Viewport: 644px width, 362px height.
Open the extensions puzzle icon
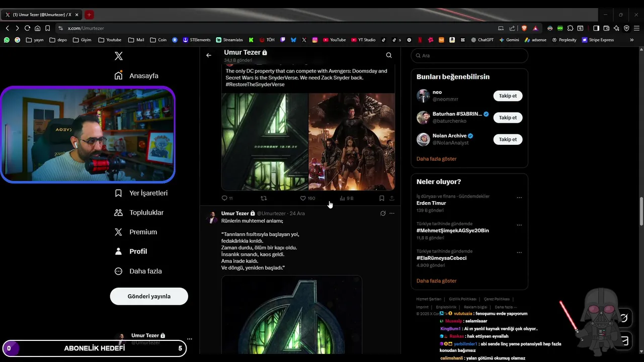570,28
